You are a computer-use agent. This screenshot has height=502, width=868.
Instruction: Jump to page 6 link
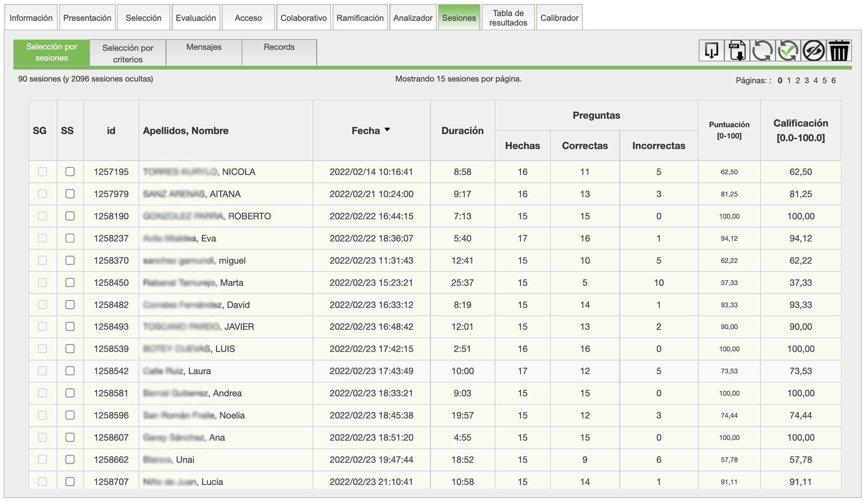coord(833,80)
